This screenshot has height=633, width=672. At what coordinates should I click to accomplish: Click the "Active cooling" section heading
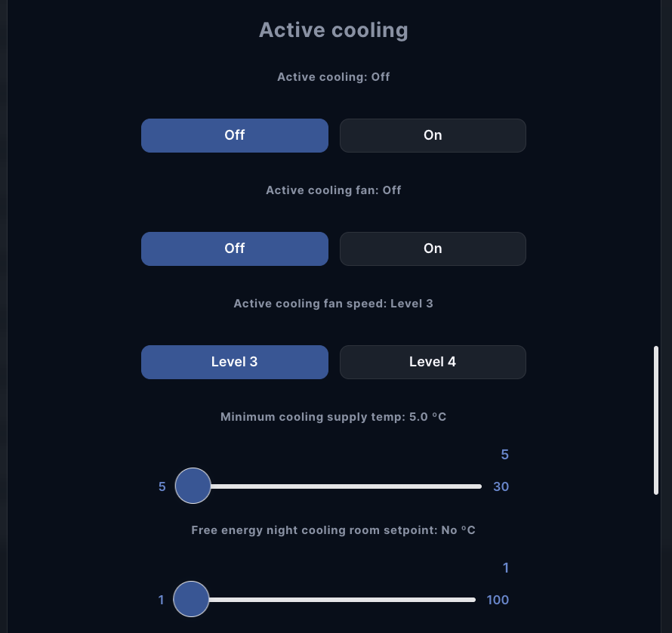click(334, 30)
